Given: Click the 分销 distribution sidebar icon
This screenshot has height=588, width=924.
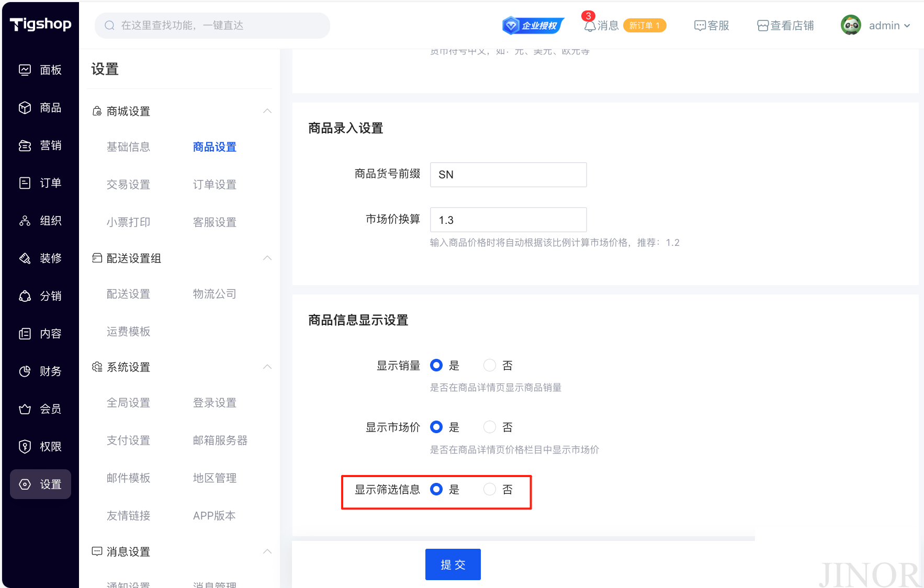Looking at the screenshot, I should click(x=25, y=296).
